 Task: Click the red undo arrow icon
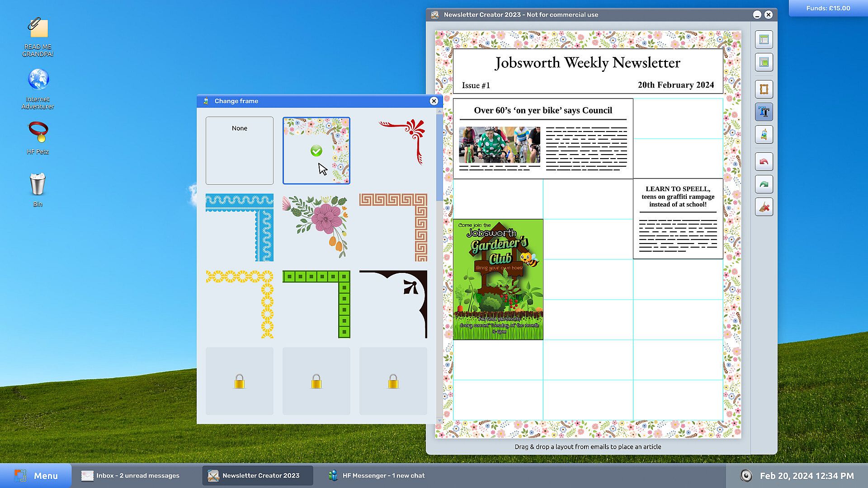pyautogui.click(x=764, y=161)
